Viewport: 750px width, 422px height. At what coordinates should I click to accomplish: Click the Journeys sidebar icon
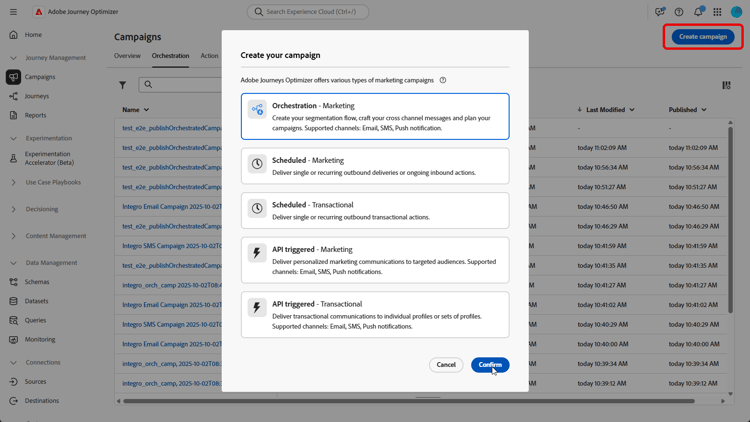(13, 96)
